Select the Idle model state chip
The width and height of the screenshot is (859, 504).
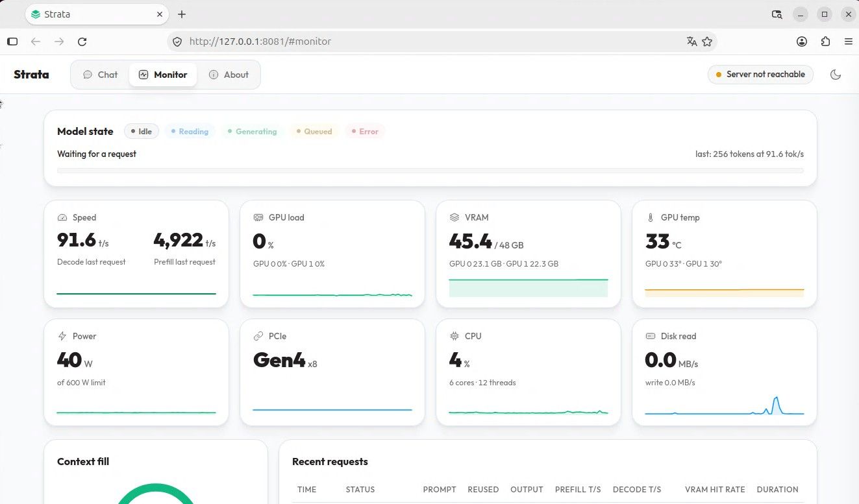tap(141, 132)
